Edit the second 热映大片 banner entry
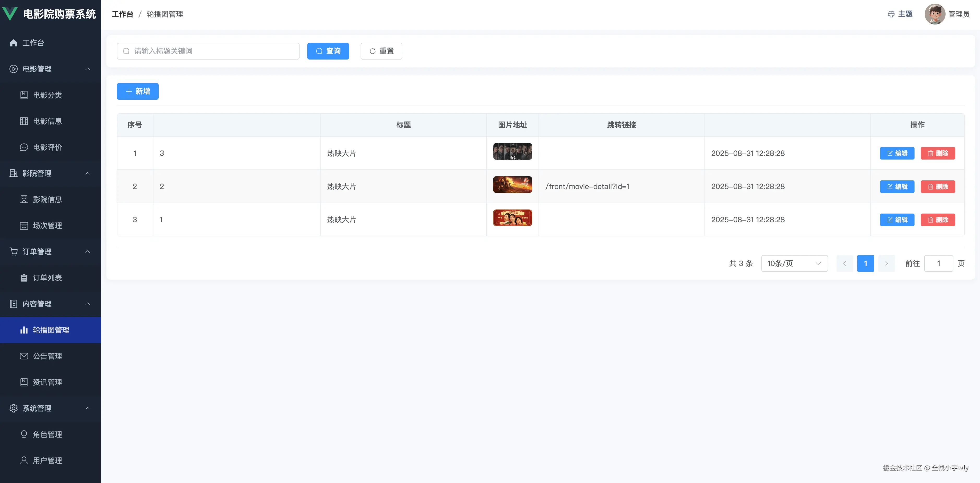This screenshot has height=483, width=980. coord(897,186)
